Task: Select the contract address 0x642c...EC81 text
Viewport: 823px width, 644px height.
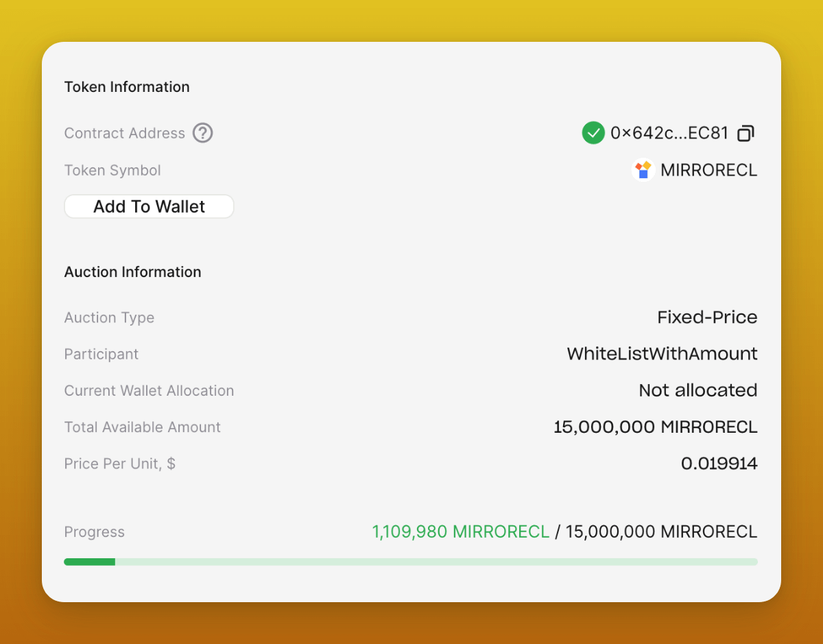Action: click(x=669, y=133)
